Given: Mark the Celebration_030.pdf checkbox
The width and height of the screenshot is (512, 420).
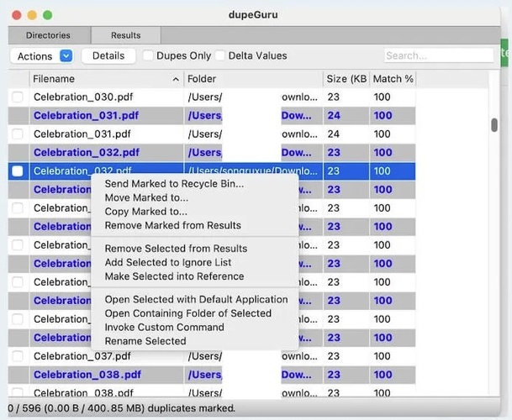Looking at the screenshot, I should tap(18, 97).
